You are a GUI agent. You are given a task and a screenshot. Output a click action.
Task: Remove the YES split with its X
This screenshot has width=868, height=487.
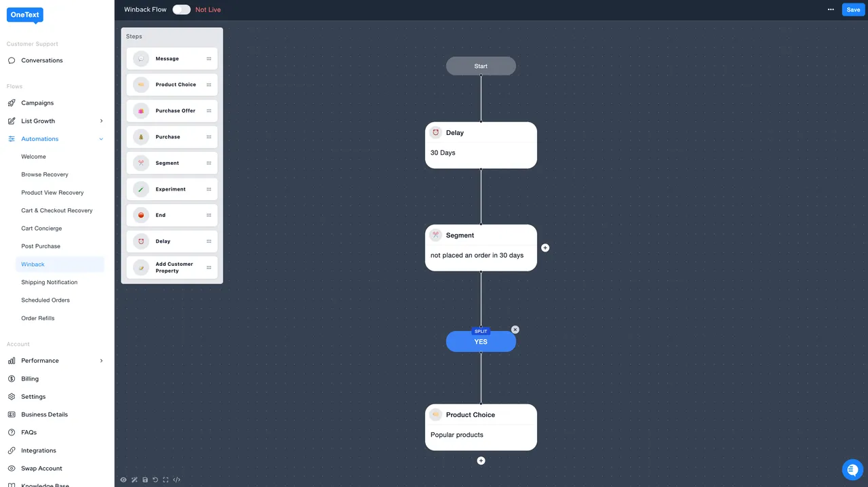tap(515, 330)
